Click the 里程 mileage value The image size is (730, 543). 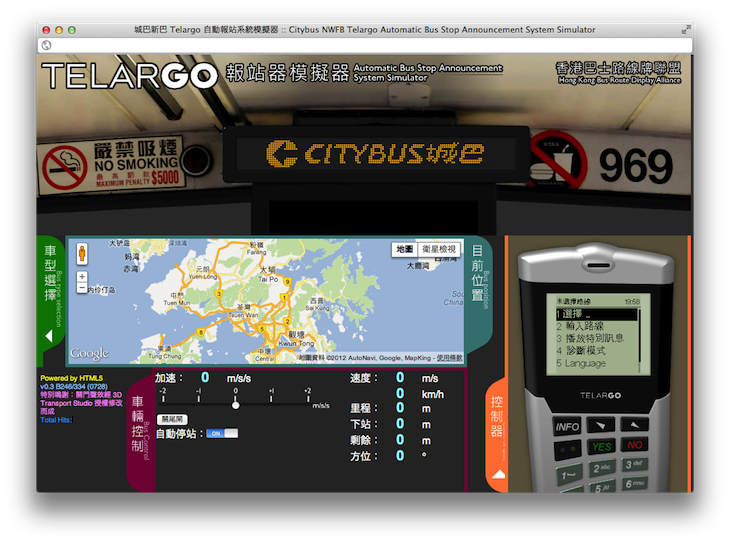pos(400,408)
